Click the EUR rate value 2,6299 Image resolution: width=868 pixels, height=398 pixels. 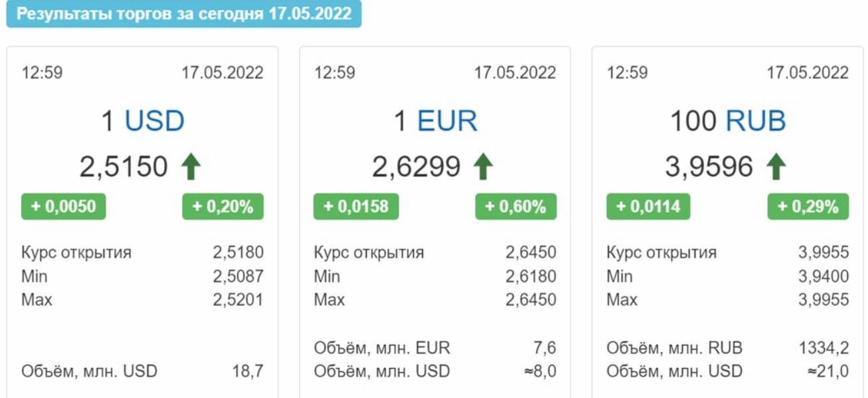click(416, 167)
